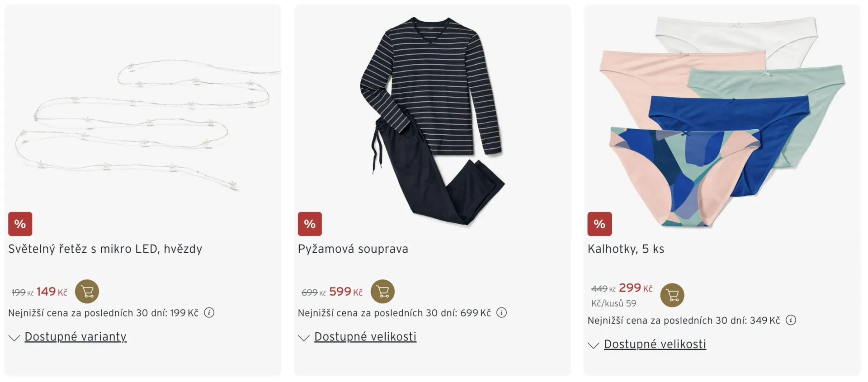
Task: Expand Dostupné velikosti for pyjama set
Action: click(365, 337)
